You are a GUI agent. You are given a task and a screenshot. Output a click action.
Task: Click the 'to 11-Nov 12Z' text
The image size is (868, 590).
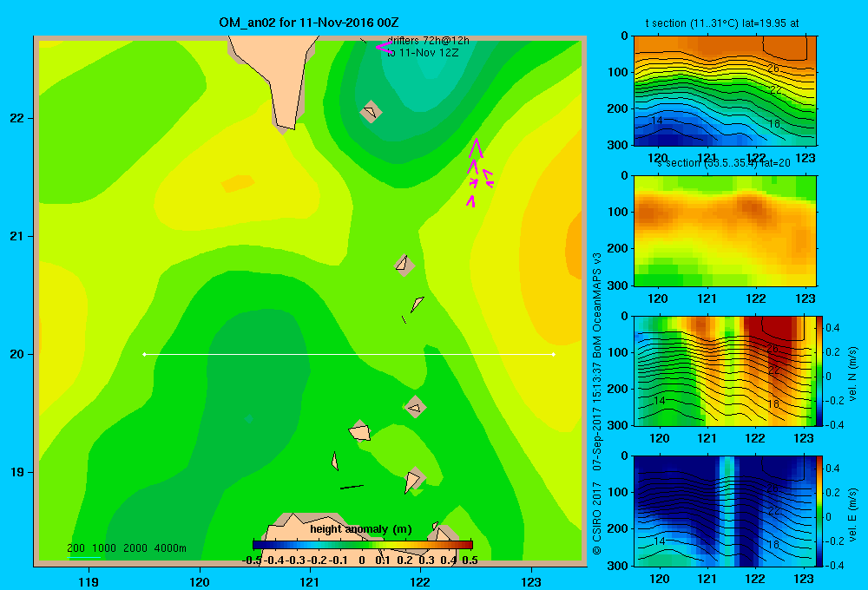tap(423, 53)
